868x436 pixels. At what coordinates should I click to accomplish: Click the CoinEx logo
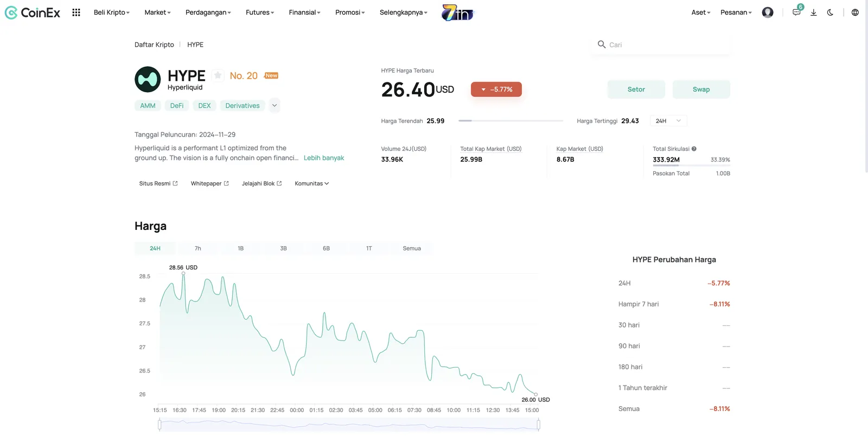[x=33, y=12]
